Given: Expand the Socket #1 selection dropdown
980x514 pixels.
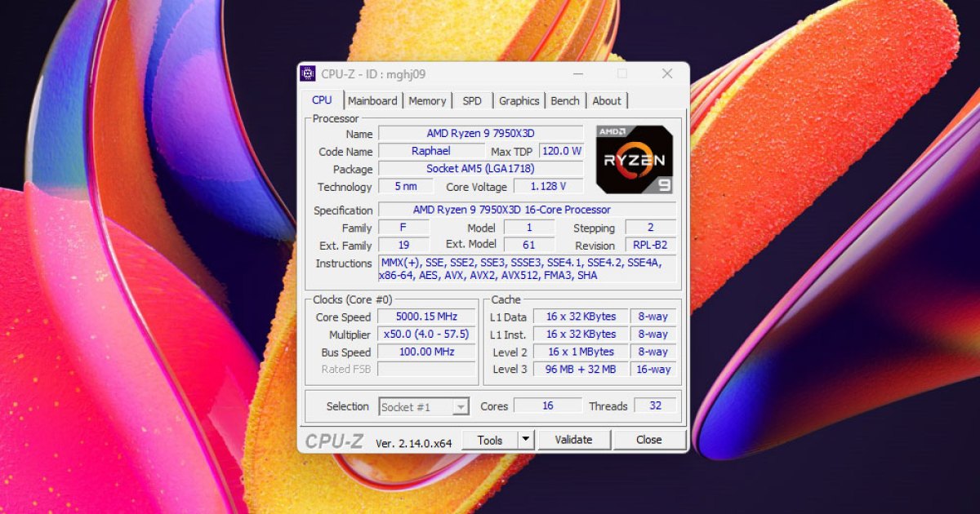Looking at the screenshot, I should point(461,407).
